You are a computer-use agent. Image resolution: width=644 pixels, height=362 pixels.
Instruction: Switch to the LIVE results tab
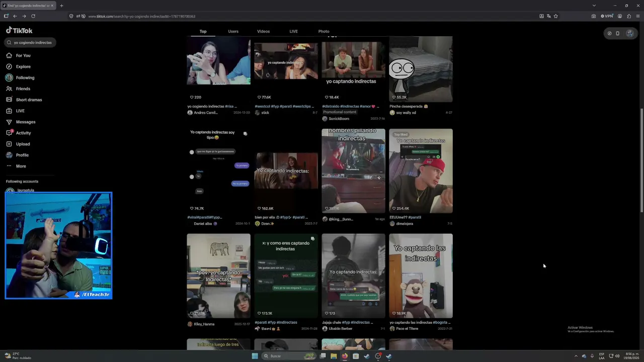point(293,31)
